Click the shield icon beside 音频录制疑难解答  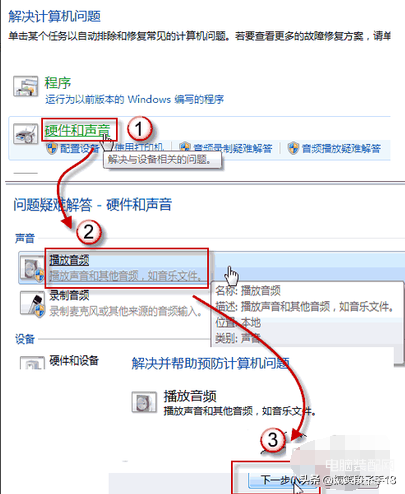pos(184,148)
